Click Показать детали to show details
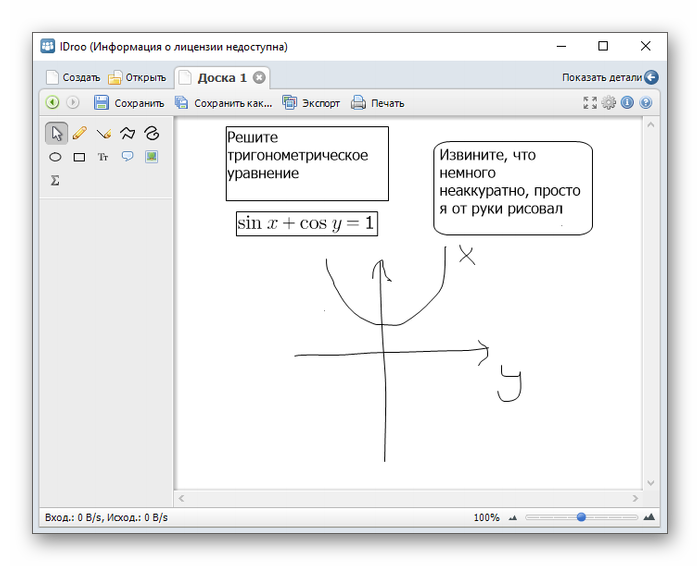Image resolution: width=700 pixels, height=566 pixels. tap(610, 77)
